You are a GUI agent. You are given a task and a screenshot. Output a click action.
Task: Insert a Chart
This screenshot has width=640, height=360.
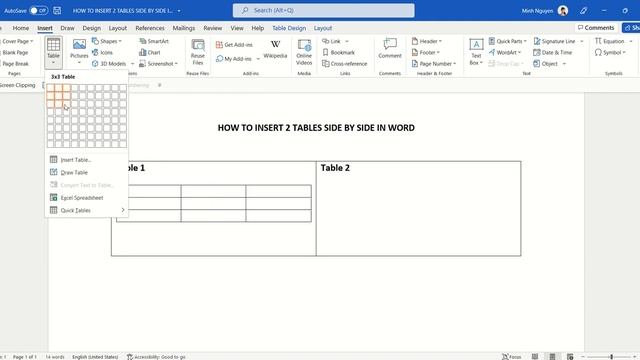click(x=149, y=53)
